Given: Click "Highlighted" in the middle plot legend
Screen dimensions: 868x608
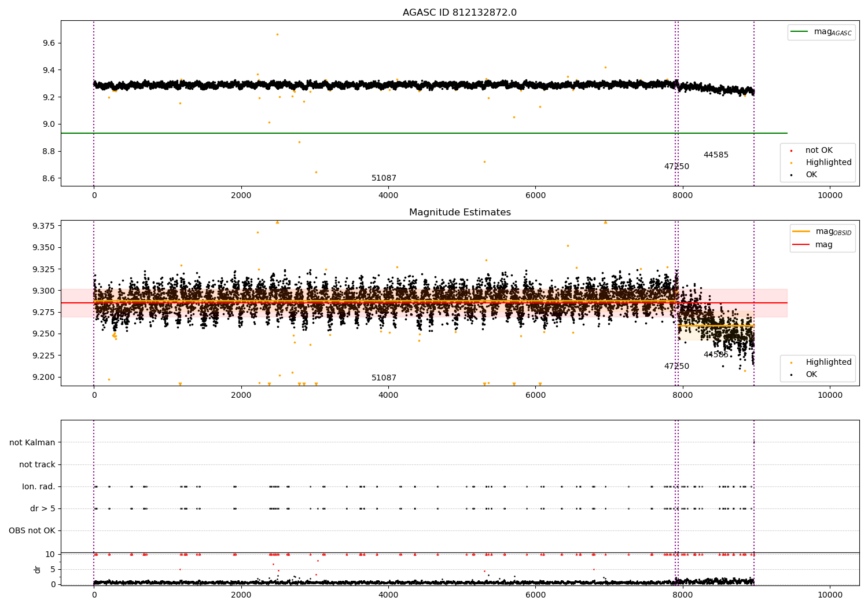Looking at the screenshot, I should click(x=829, y=362).
